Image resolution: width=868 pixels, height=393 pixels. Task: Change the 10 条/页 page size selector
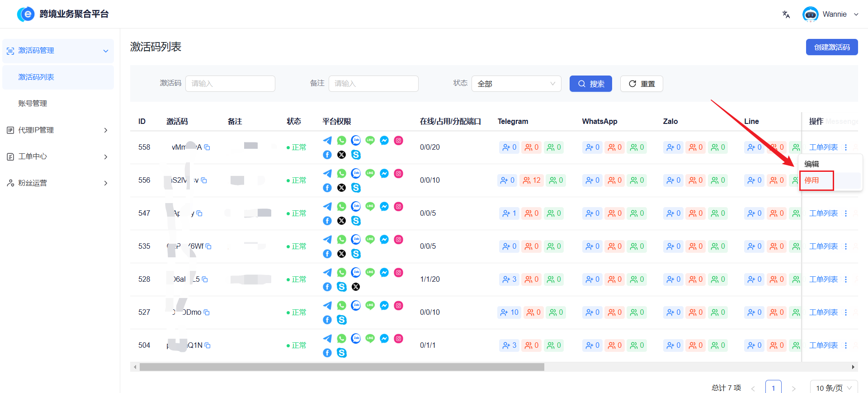click(833, 388)
